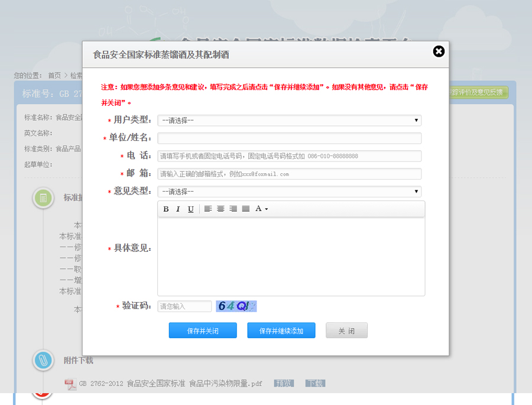
Task: Center align text in the editor
Action: (220, 209)
